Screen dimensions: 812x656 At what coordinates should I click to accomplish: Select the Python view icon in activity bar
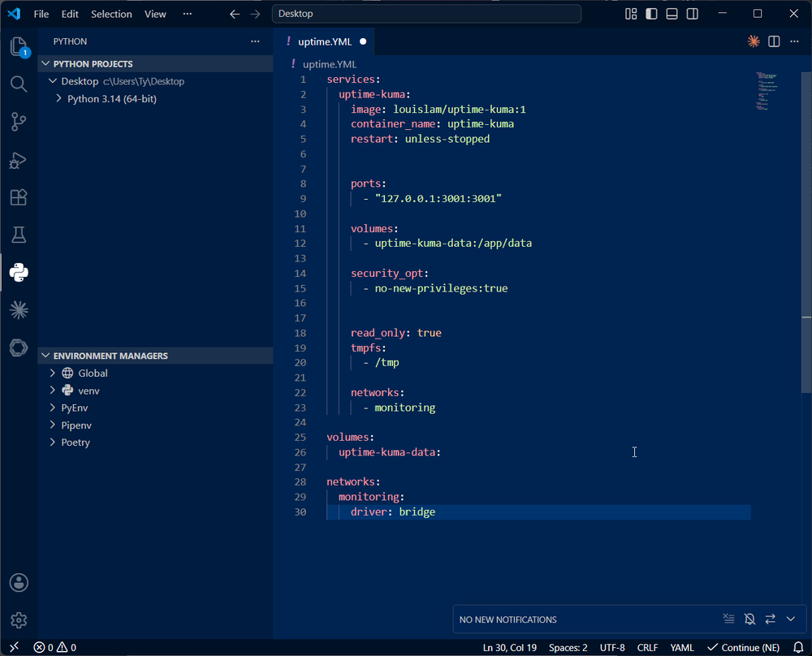point(19,272)
